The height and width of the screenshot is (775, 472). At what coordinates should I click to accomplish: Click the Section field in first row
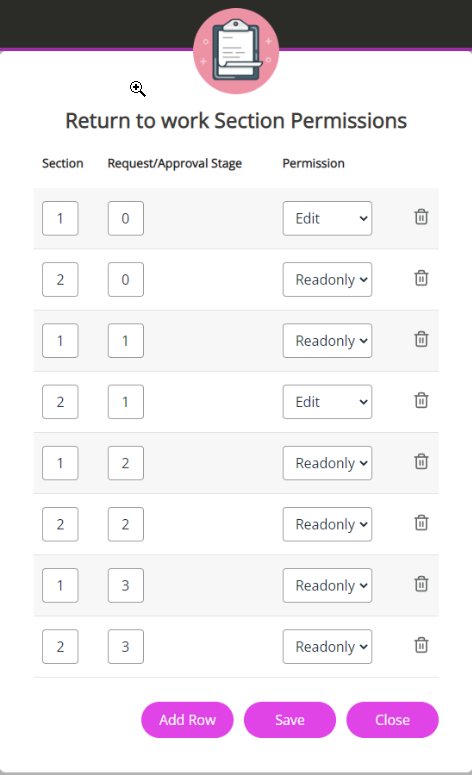60,218
